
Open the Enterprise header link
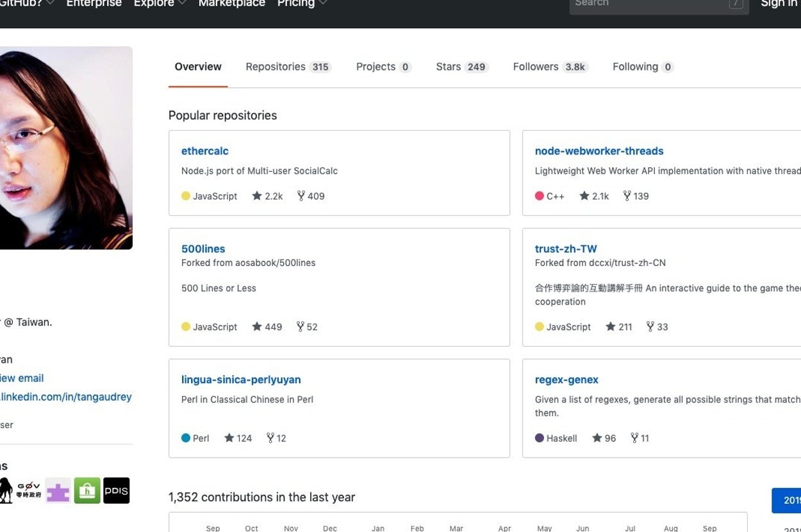click(94, 3)
